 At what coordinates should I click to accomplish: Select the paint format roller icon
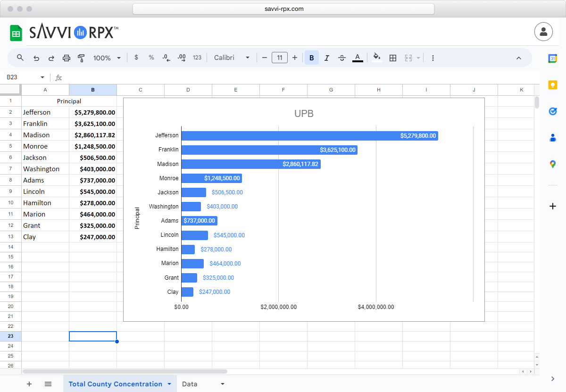(81, 58)
